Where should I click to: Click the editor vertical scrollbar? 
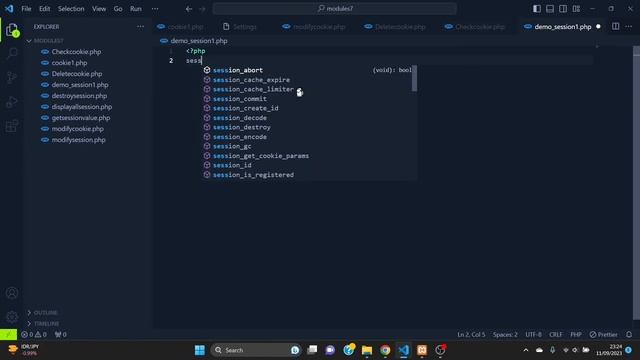[x=636, y=183]
